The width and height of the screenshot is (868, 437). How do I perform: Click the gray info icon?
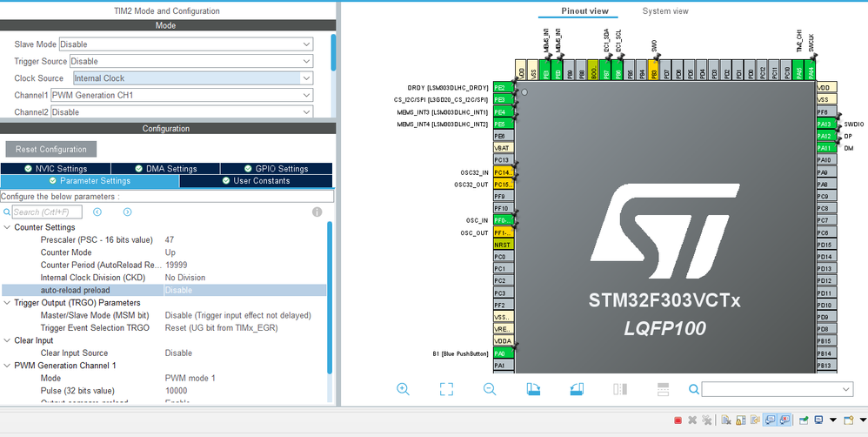click(317, 212)
